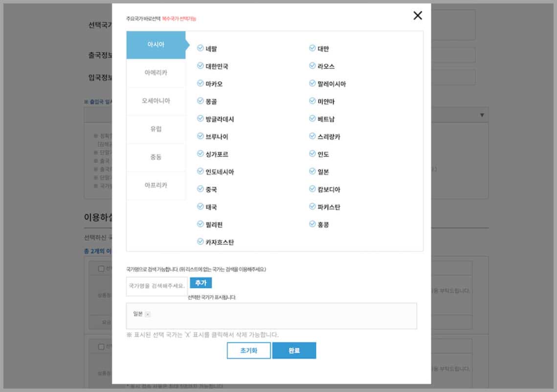This screenshot has width=557, height=392.
Task: Open the dropdown arrow in the background panel
Action: 482,114
